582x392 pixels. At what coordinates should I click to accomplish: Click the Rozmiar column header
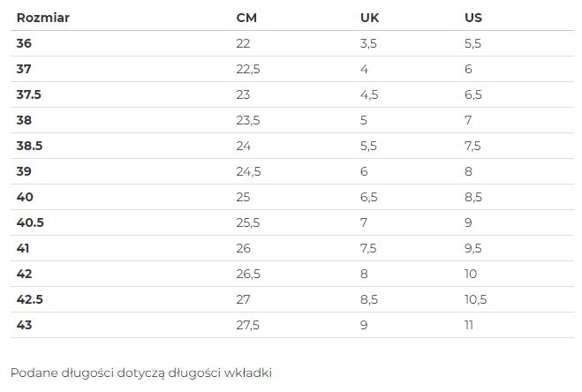[x=43, y=18]
